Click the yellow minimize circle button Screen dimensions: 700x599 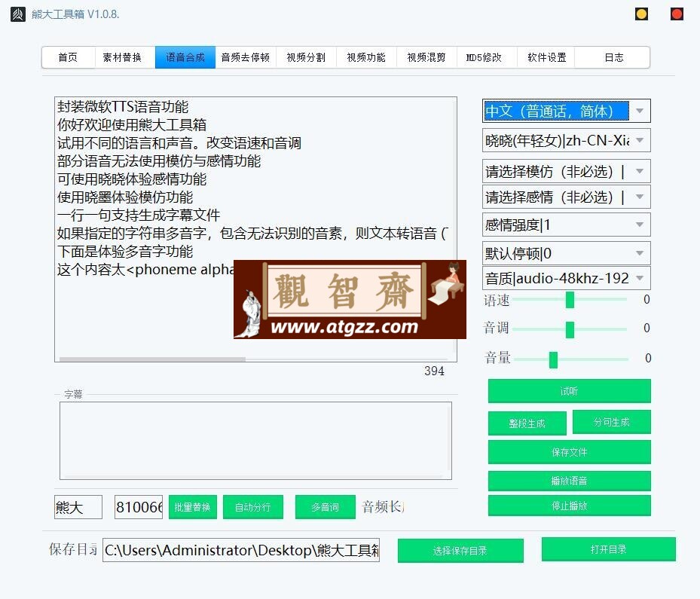(x=641, y=14)
